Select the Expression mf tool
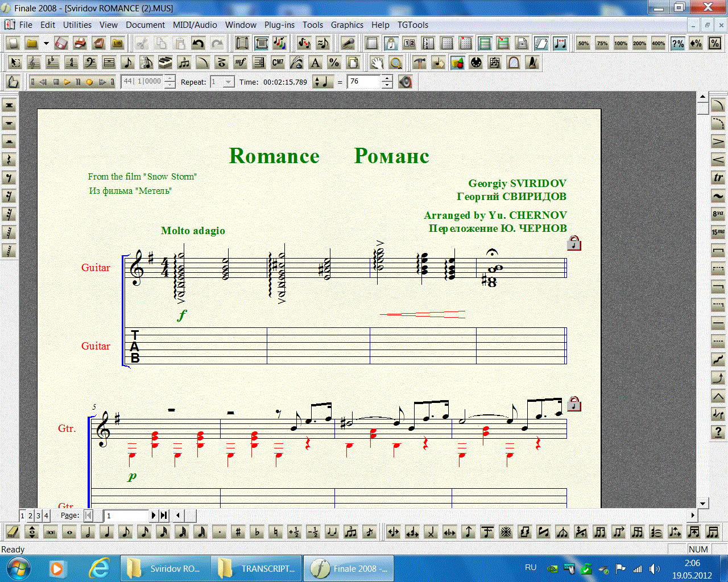 241,63
